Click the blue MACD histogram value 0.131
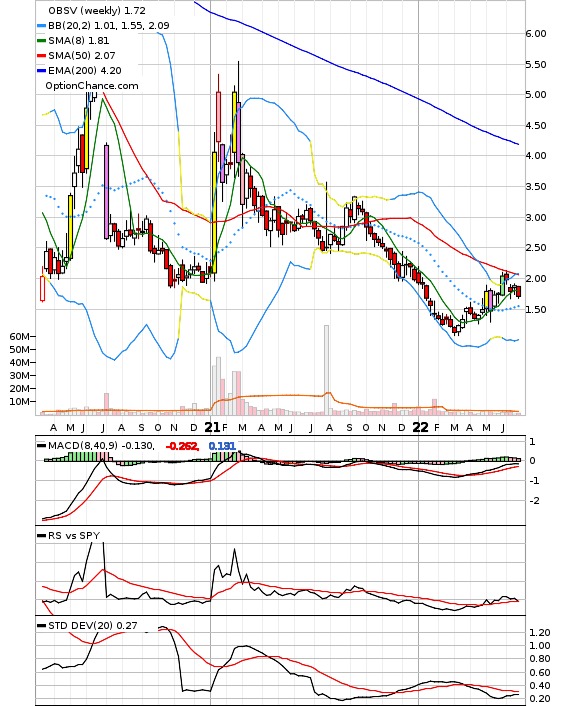 222,446
